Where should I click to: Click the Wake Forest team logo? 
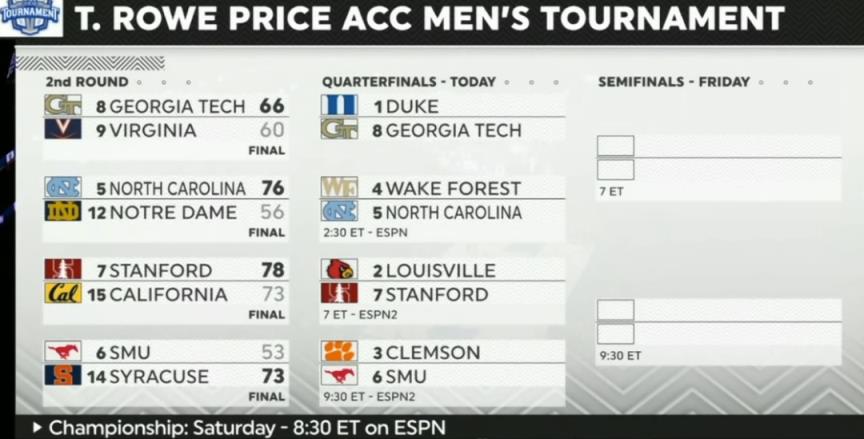(x=339, y=188)
